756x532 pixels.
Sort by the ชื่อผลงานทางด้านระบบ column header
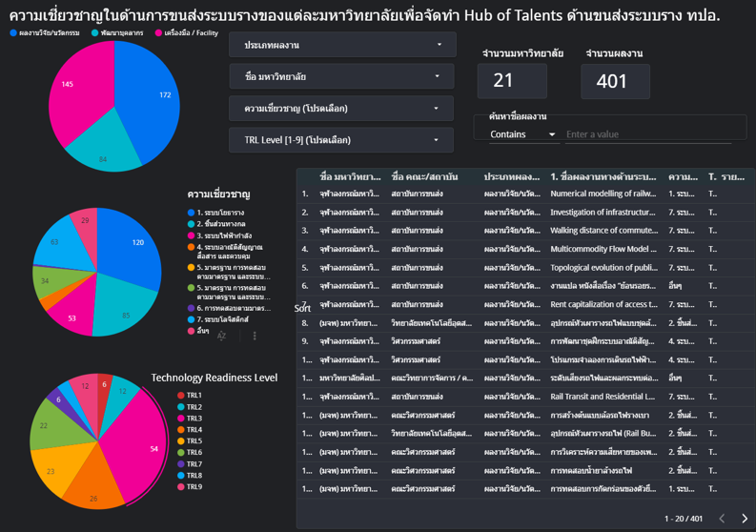click(603, 177)
